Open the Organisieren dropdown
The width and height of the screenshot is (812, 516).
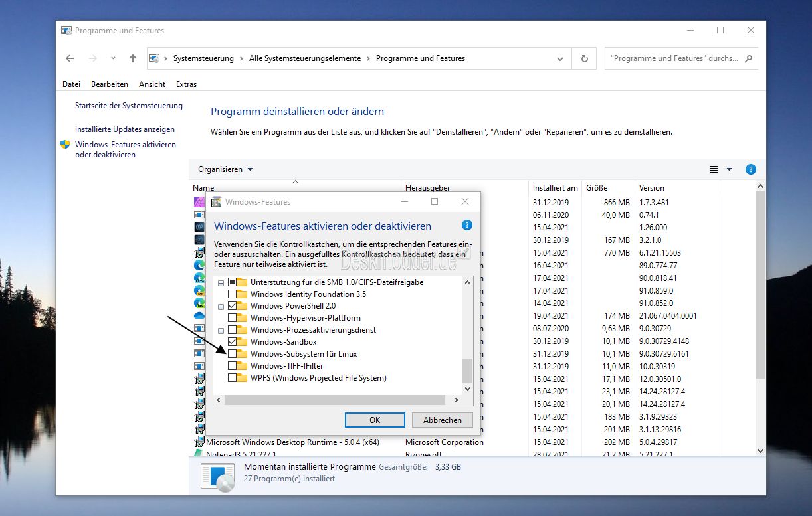(225, 169)
